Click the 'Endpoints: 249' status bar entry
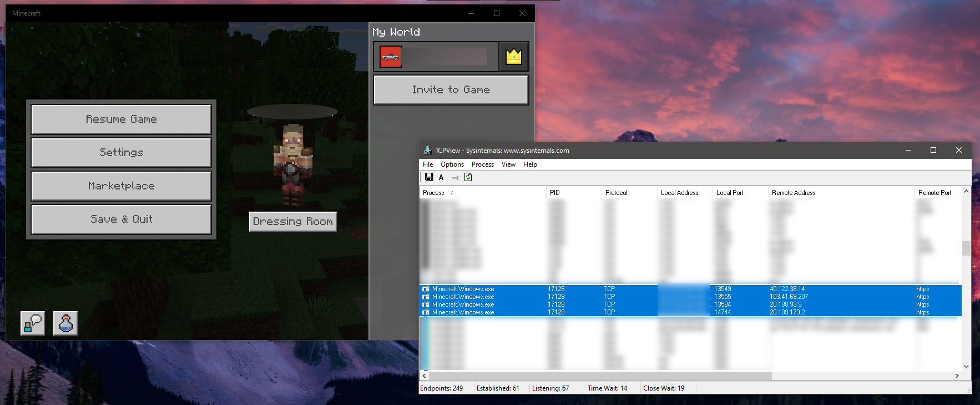 (442, 388)
